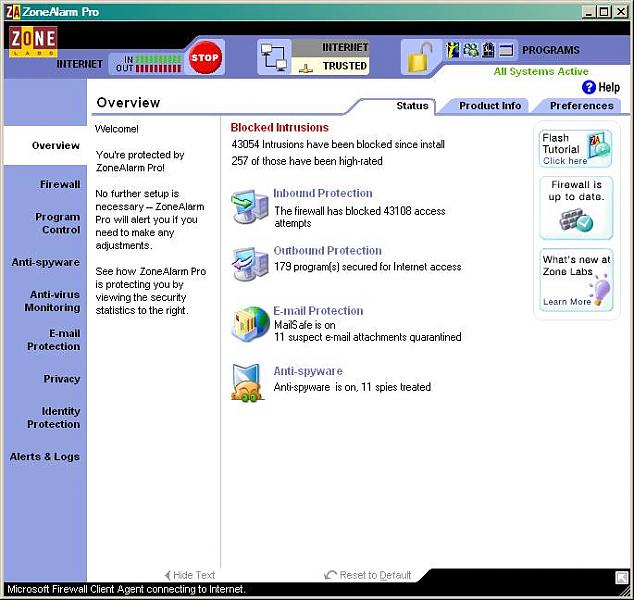634x600 pixels.
Task: Open E-mail Protection in the sidebar
Action: pyautogui.click(x=53, y=340)
